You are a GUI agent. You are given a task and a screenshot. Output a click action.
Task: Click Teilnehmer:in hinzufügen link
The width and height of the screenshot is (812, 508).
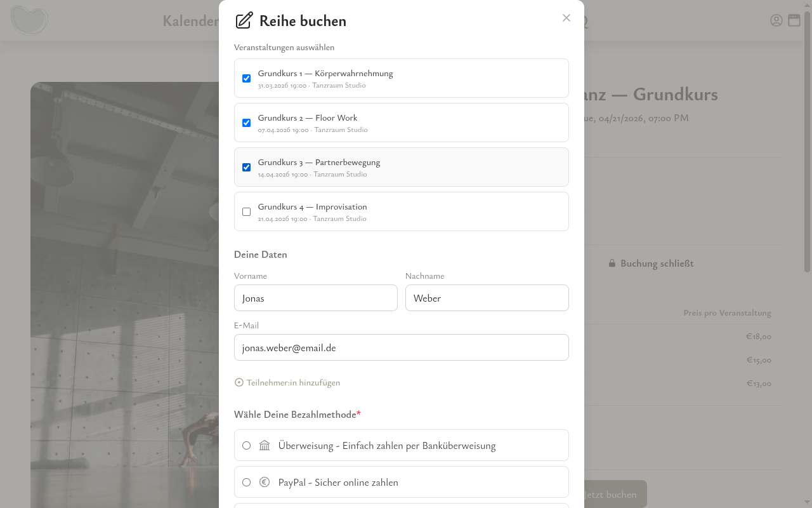click(293, 382)
